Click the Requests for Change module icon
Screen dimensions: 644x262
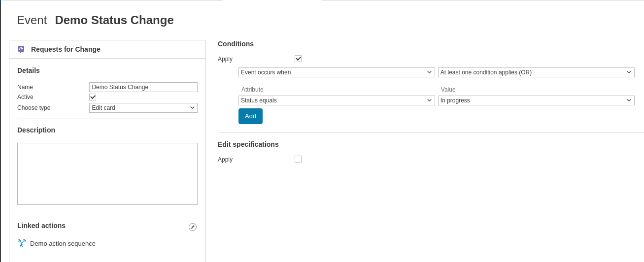point(21,49)
